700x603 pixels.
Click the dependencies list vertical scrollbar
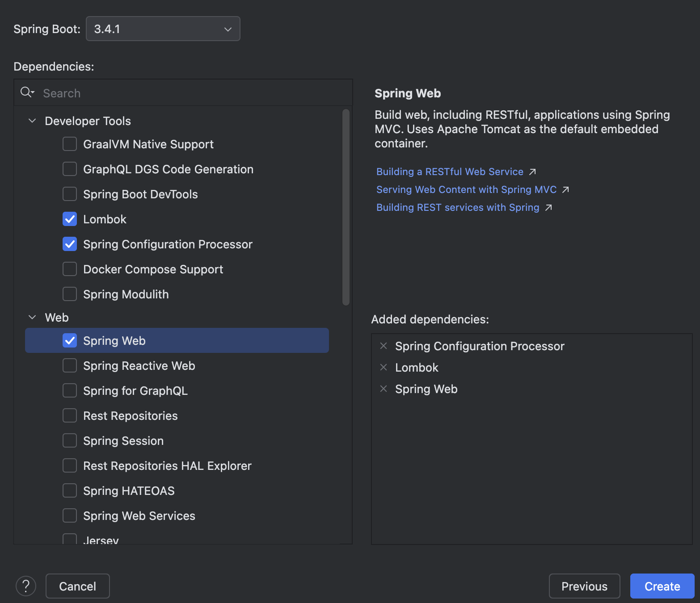(346, 207)
